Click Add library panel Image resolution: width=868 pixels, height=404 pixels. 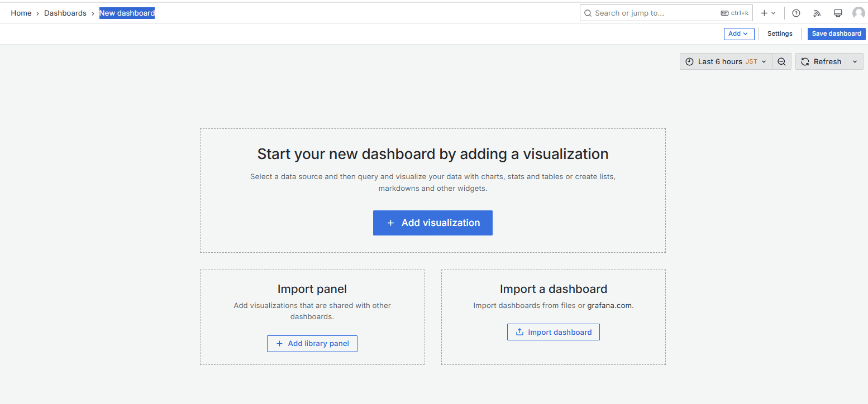click(312, 344)
